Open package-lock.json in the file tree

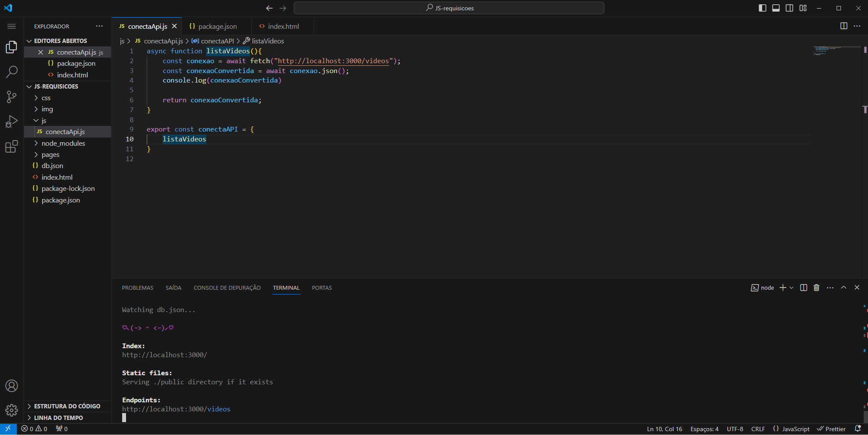[x=68, y=188]
